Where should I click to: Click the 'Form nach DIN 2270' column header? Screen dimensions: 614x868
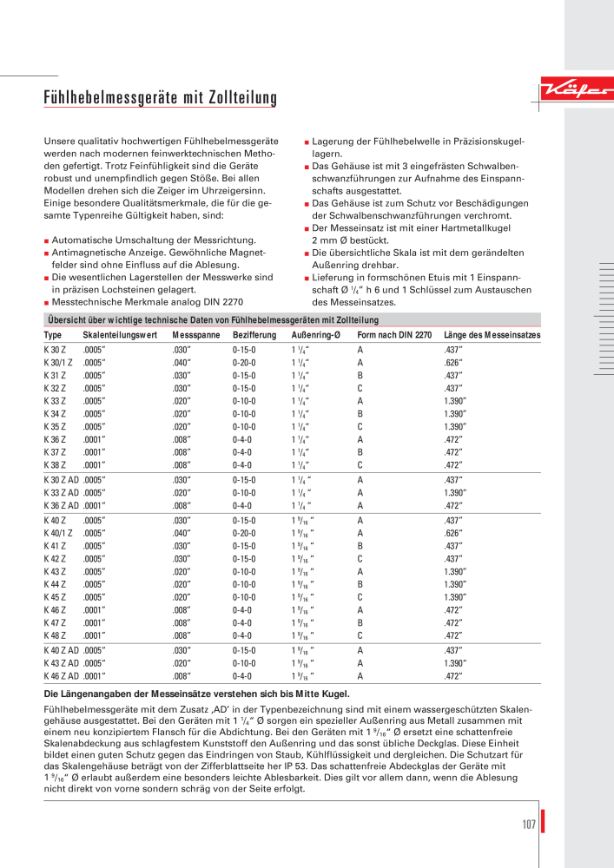click(394, 335)
